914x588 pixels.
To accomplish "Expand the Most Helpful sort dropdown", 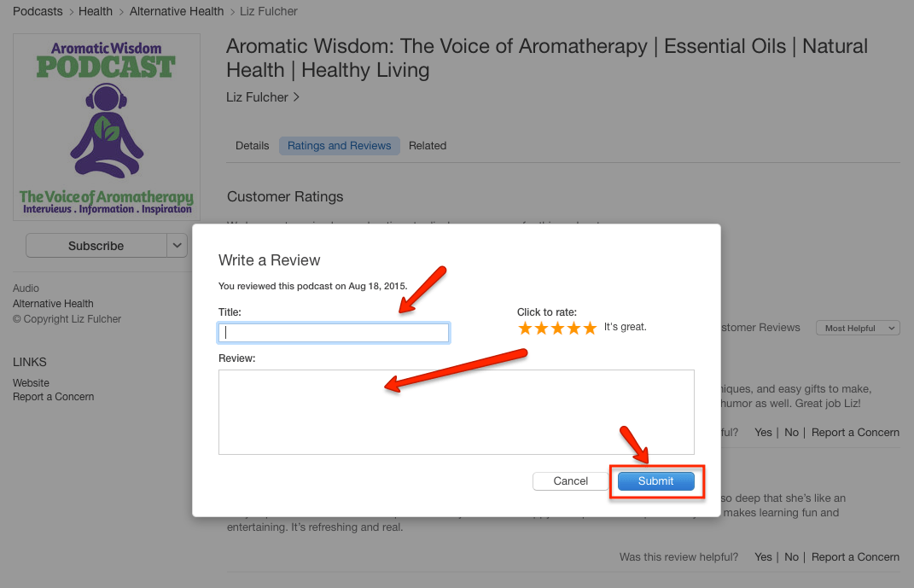I will click(858, 328).
